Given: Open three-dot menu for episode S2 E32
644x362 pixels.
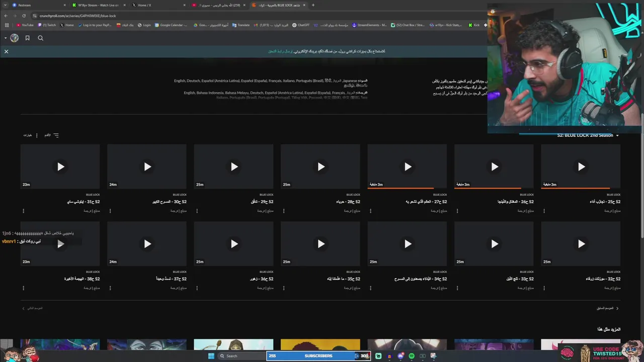Looking at the screenshot, I should pos(544,288).
